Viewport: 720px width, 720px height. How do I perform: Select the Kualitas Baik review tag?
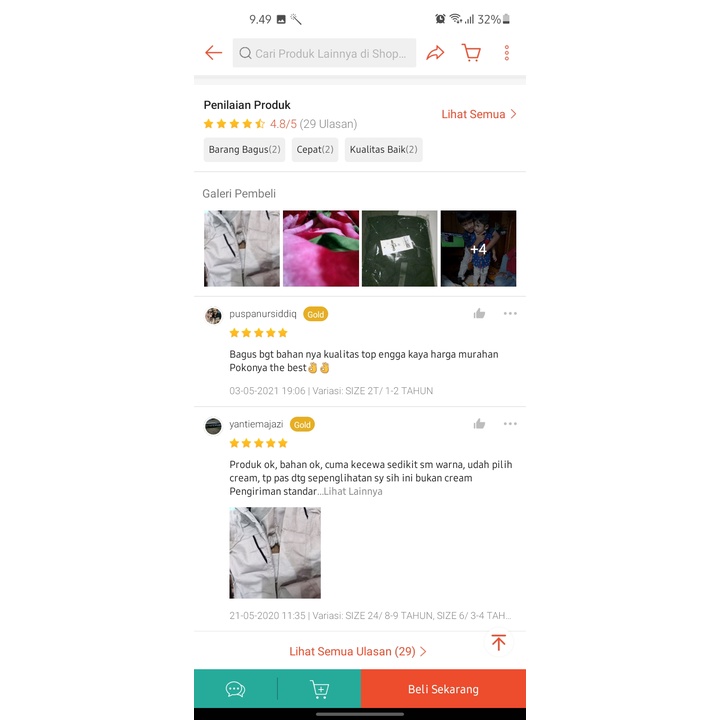[x=383, y=150]
